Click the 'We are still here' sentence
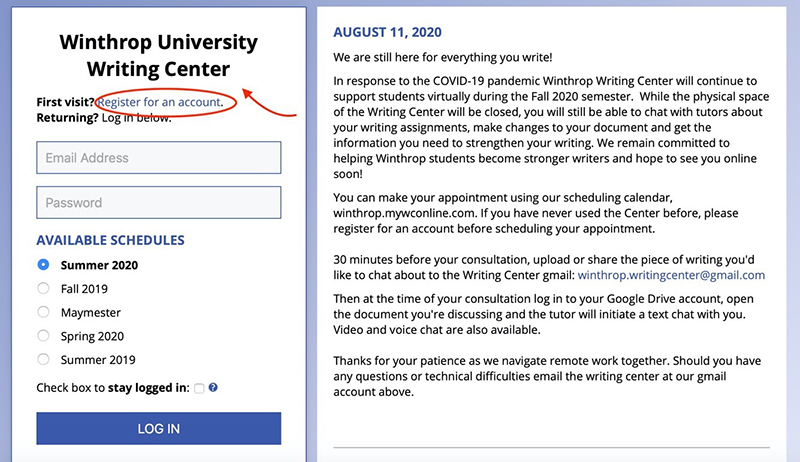The height and width of the screenshot is (462, 800). [x=442, y=57]
